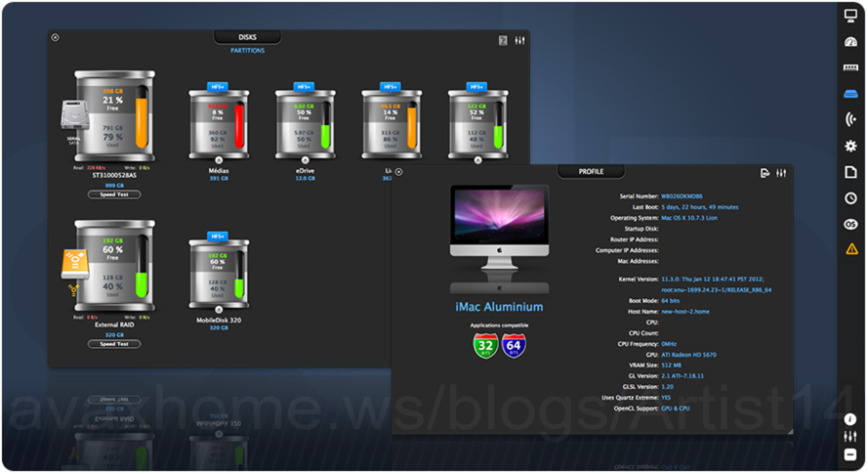Viewport: 868px width, 474px height.
Task: Click the VRAM Size 512 MB value
Action: tap(672, 366)
